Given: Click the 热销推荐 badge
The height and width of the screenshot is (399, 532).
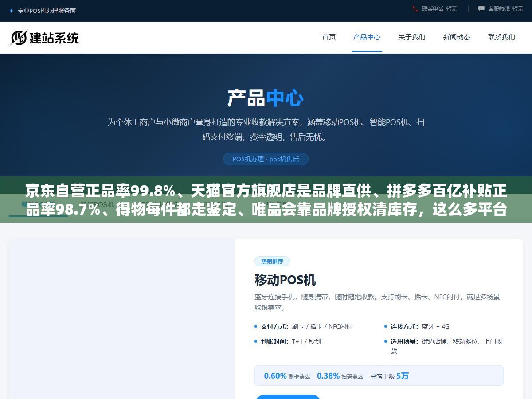Looking at the screenshot, I should 272,261.
